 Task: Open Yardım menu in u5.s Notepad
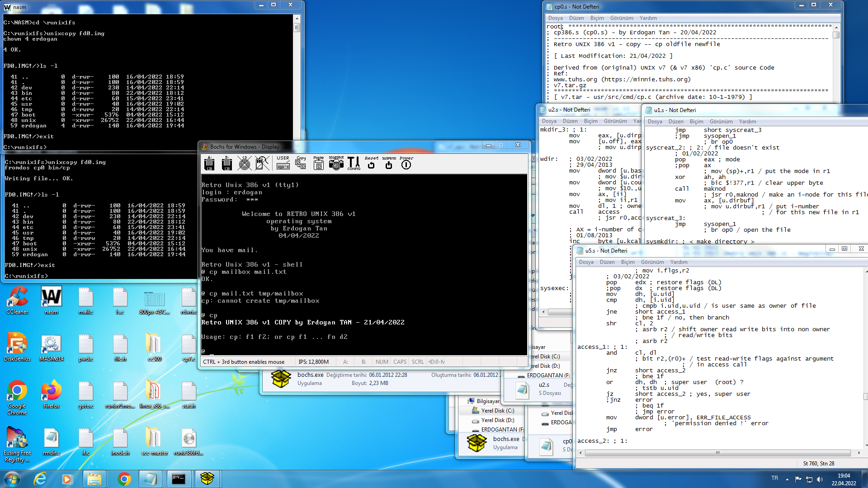pyautogui.click(x=679, y=262)
